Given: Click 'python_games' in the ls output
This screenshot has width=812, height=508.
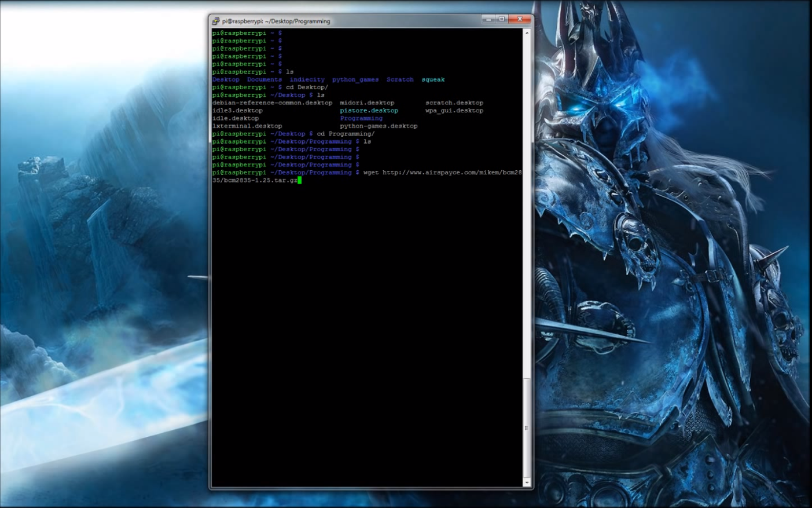Looking at the screenshot, I should click(355, 79).
